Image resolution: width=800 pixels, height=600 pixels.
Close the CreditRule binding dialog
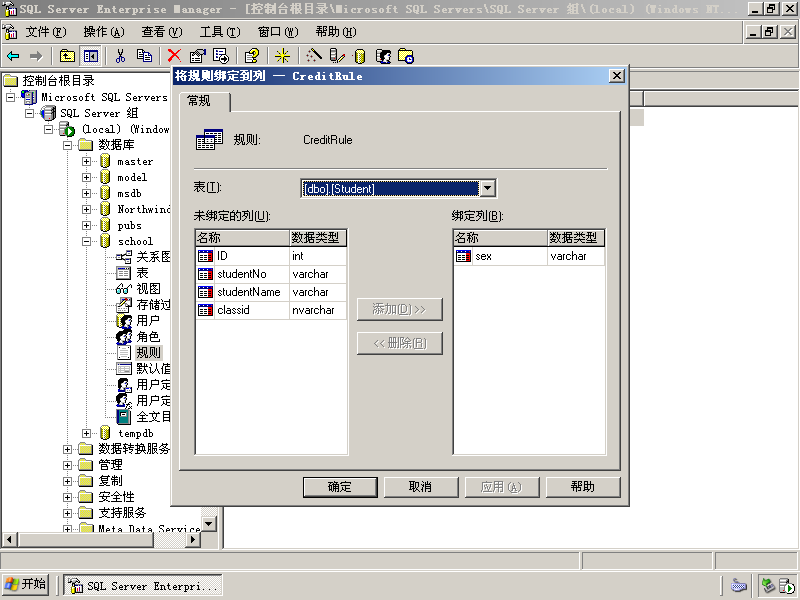(616, 76)
